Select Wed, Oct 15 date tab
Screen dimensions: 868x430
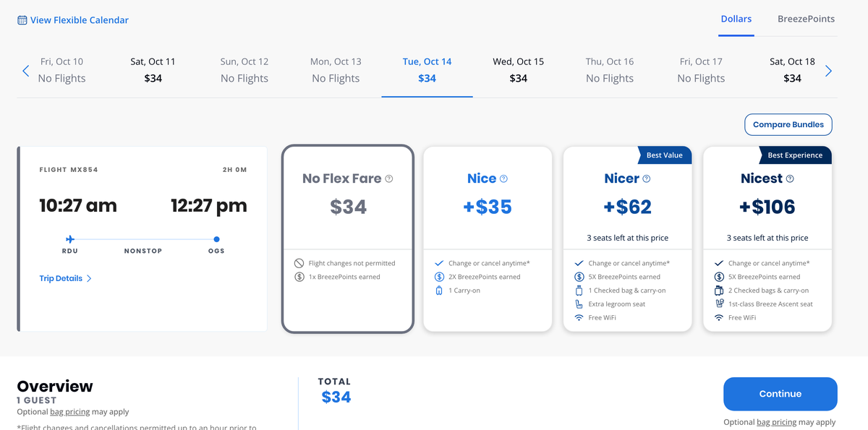point(519,70)
